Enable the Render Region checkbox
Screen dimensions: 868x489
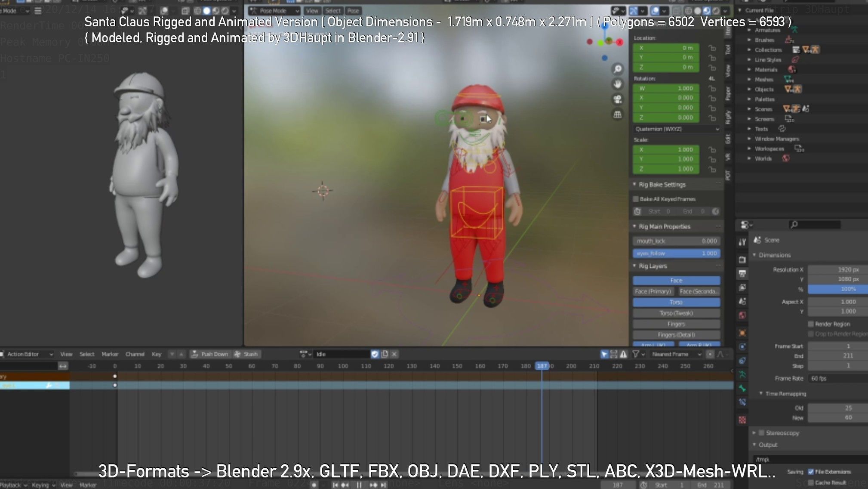click(811, 324)
